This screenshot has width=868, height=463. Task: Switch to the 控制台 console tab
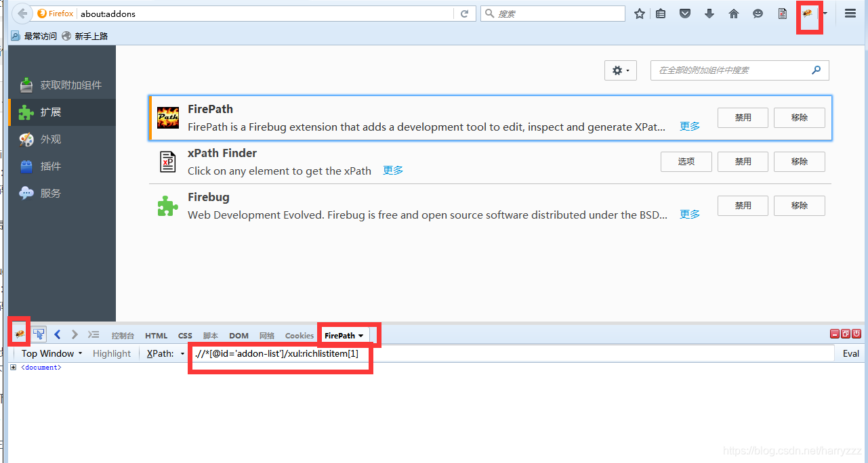click(x=123, y=336)
